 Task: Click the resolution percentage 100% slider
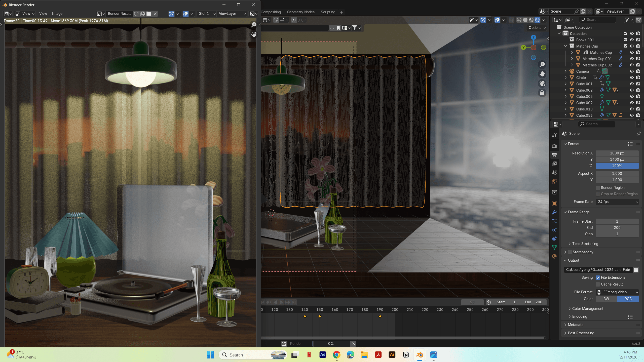[x=617, y=166]
